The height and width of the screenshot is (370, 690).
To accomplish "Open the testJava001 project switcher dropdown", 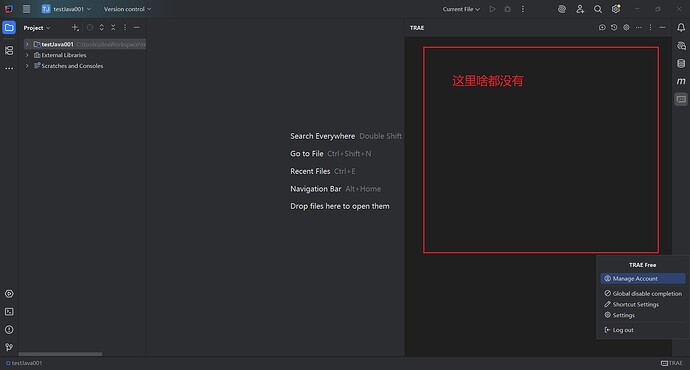I will [x=66, y=9].
